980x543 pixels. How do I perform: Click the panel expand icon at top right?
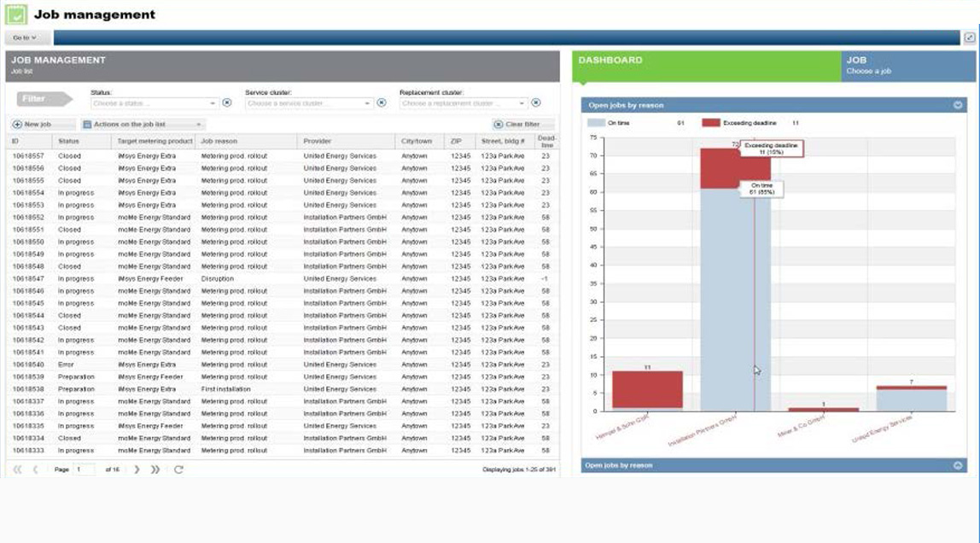[x=968, y=38]
